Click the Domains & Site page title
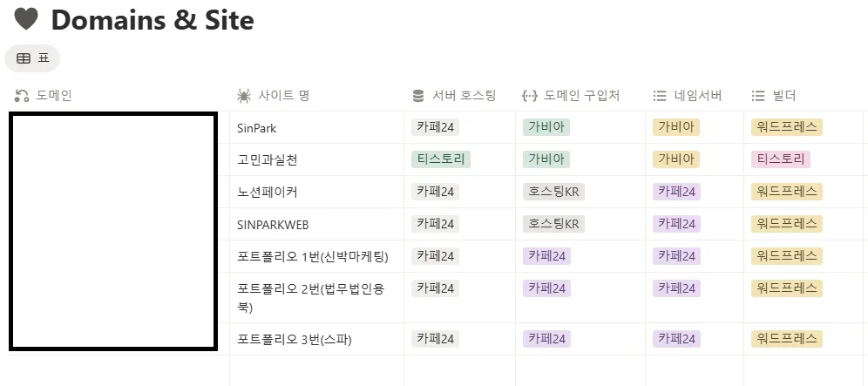 pos(153,19)
